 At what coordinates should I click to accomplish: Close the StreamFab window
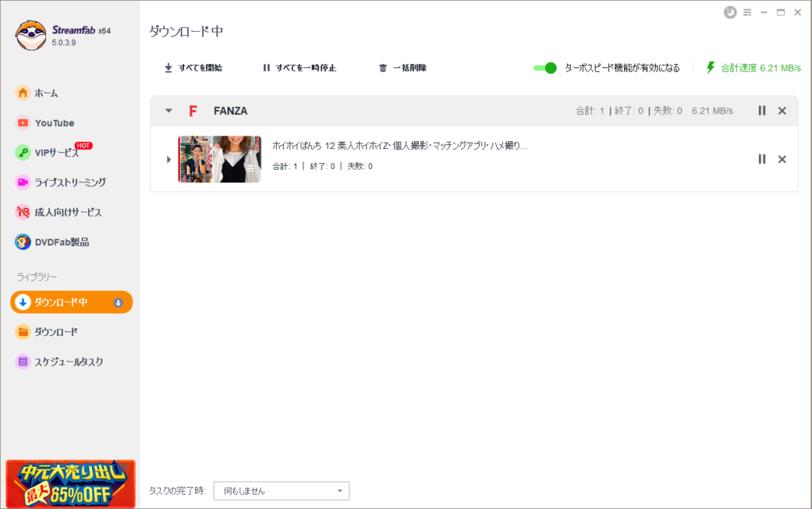[x=798, y=13]
